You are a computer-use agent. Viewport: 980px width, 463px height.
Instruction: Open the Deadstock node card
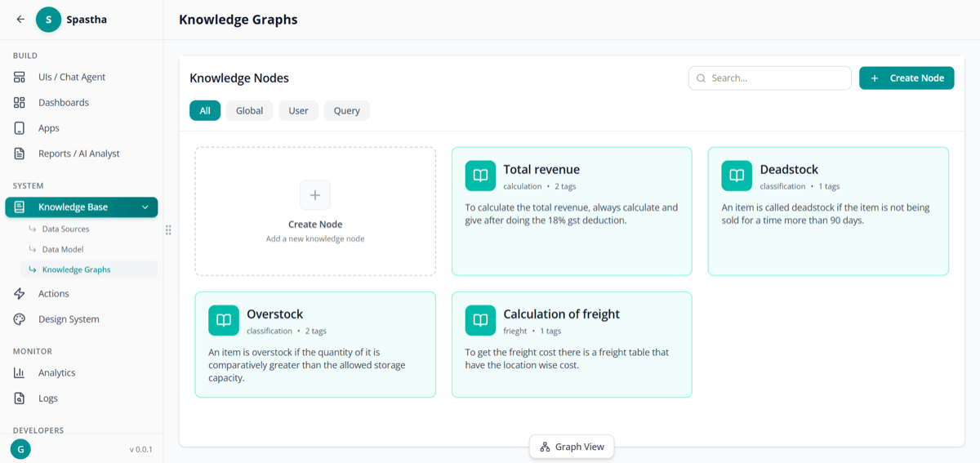point(828,211)
